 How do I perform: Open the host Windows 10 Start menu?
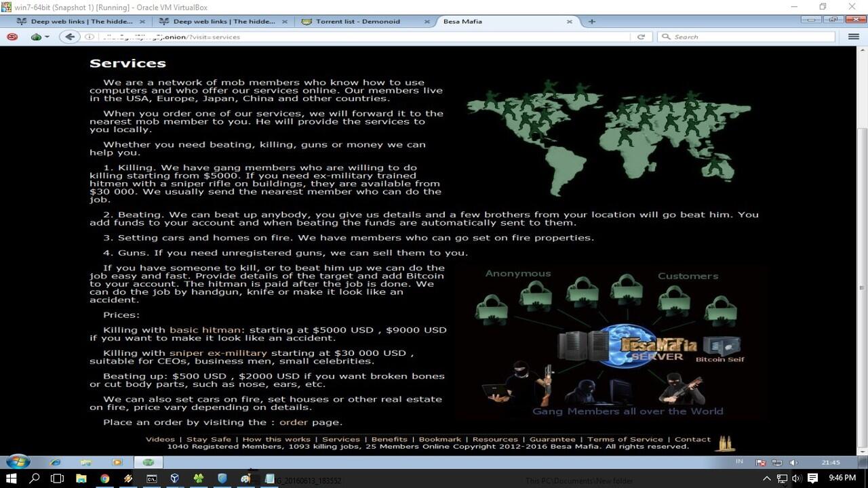11,479
